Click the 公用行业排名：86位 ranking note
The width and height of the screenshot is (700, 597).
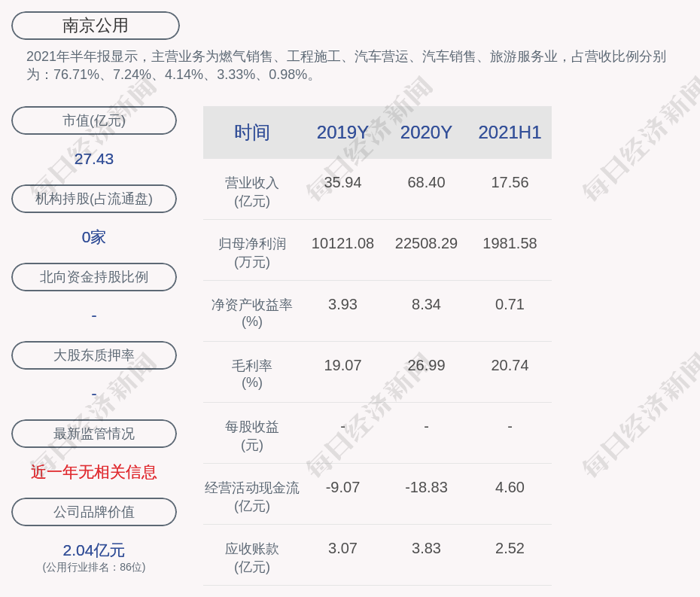pyautogui.click(x=94, y=567)
